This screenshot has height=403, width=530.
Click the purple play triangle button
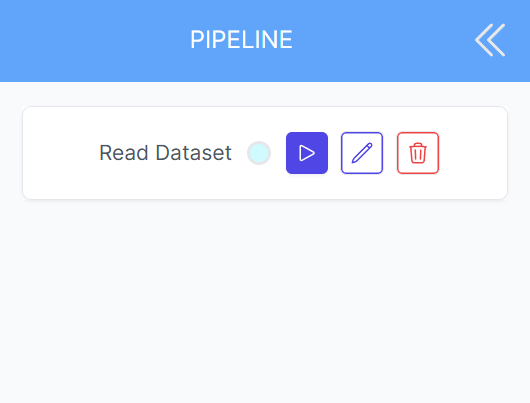(x=307, y=153)
